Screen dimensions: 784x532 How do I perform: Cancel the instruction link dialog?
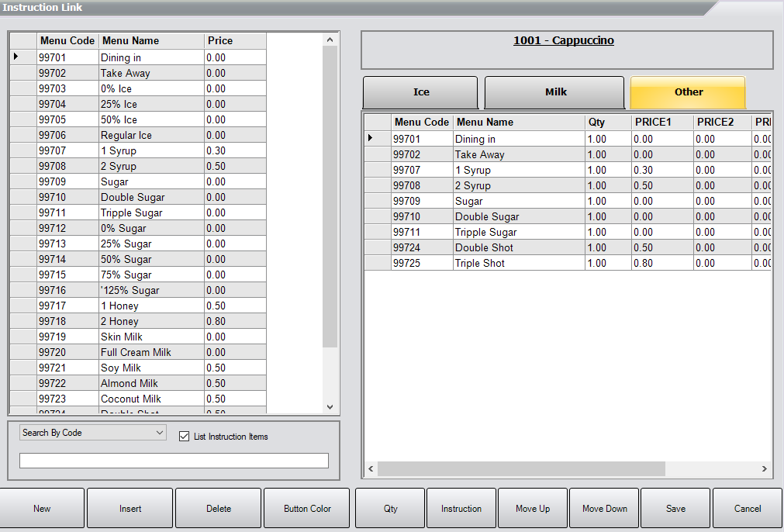click(747, 509)
